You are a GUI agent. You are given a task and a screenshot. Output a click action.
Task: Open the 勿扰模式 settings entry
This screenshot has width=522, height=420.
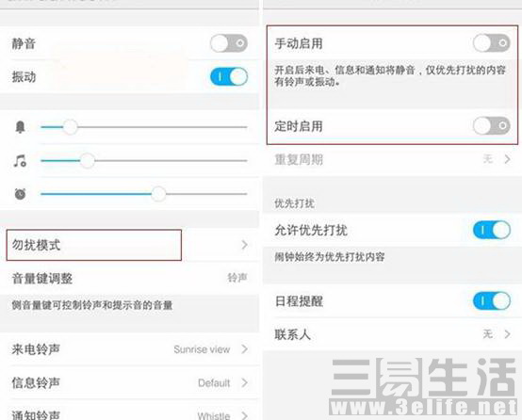click(129, 245)
